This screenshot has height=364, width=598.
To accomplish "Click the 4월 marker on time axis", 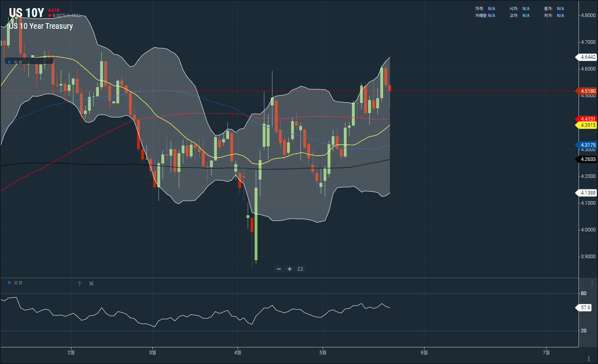I will (x=238, y=353).
